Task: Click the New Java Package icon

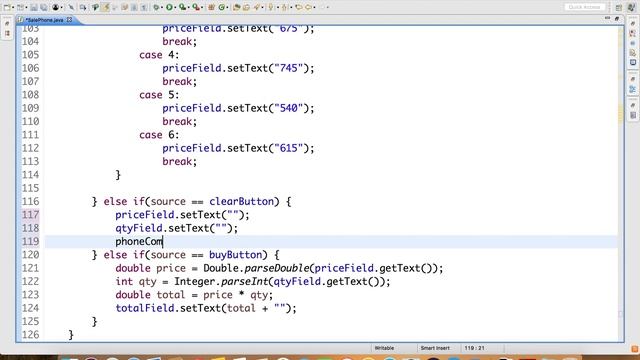Action: click(x=211, y=7)
